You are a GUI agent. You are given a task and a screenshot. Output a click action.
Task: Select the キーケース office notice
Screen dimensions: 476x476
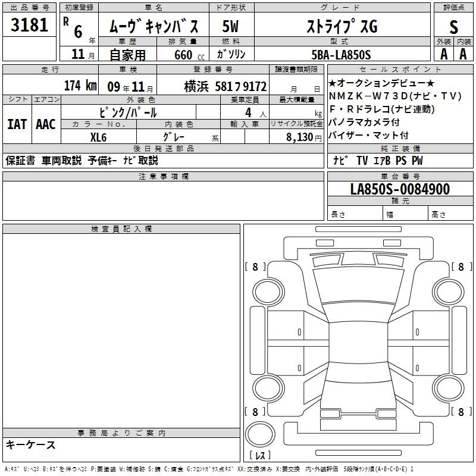(x=31, y=444)
